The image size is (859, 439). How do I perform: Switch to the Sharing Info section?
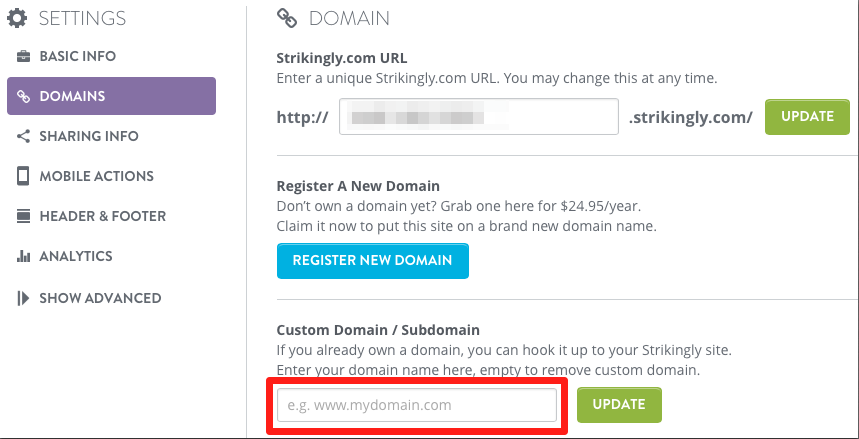[x=89, y=136]
